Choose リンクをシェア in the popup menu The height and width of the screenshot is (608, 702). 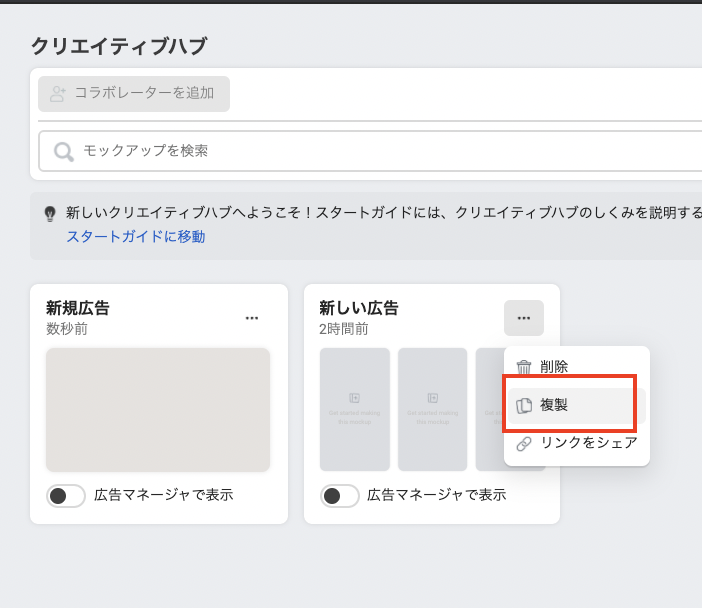pyautogui.click(x=588, y=443)
